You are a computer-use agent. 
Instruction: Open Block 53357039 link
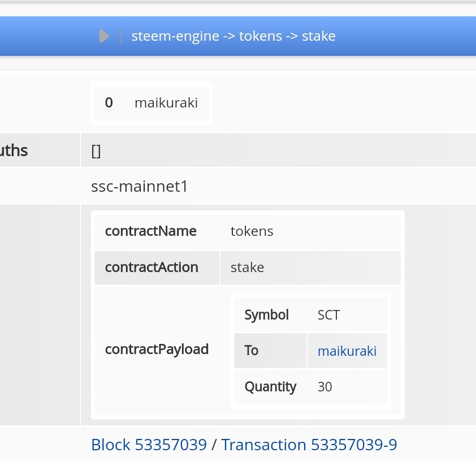149,445
